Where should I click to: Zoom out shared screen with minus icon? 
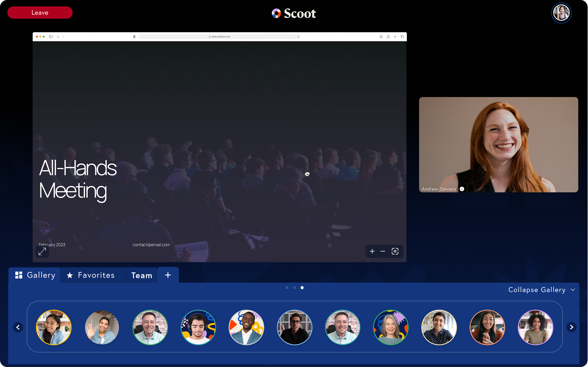click(x=383, y=252)
